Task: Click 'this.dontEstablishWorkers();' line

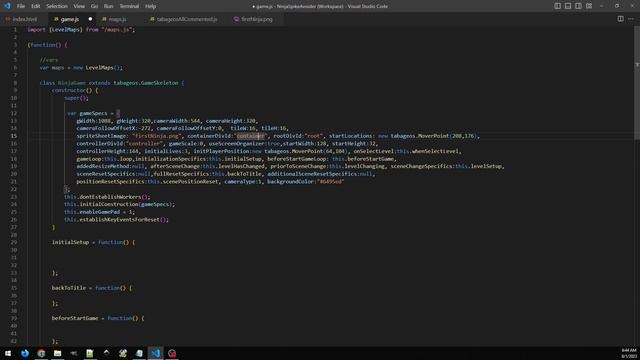Action: coord(107,197)
